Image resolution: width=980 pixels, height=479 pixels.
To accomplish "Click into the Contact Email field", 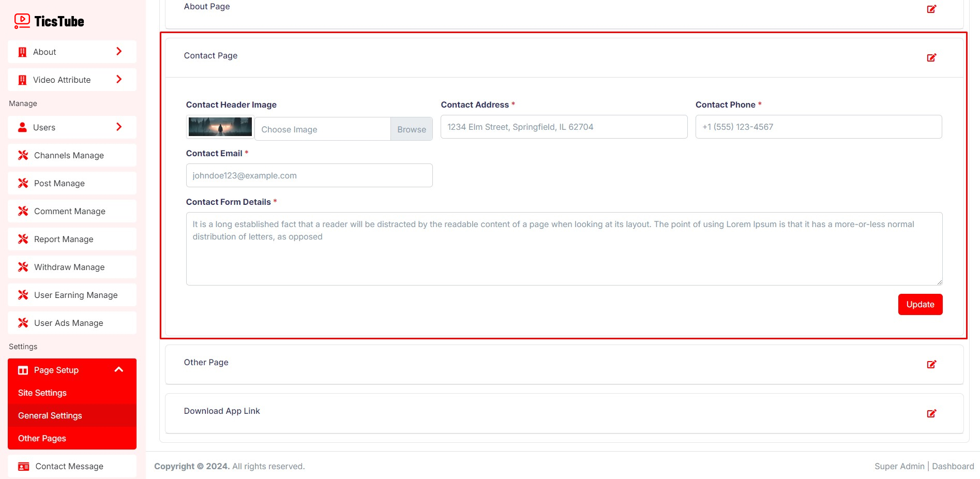I will pos(309,175).
